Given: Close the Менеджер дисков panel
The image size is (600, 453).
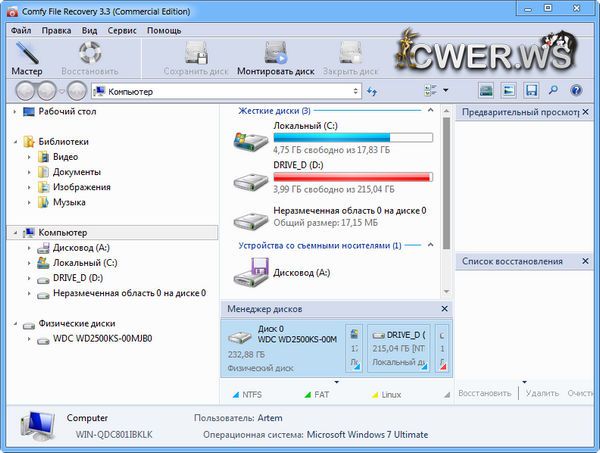Looking at the screenshot, I should point(444,308).
